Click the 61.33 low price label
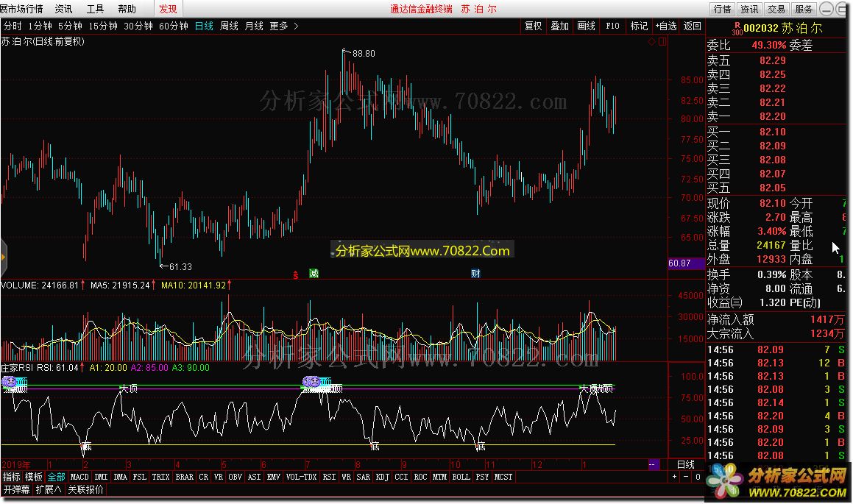 click(180, 266)
